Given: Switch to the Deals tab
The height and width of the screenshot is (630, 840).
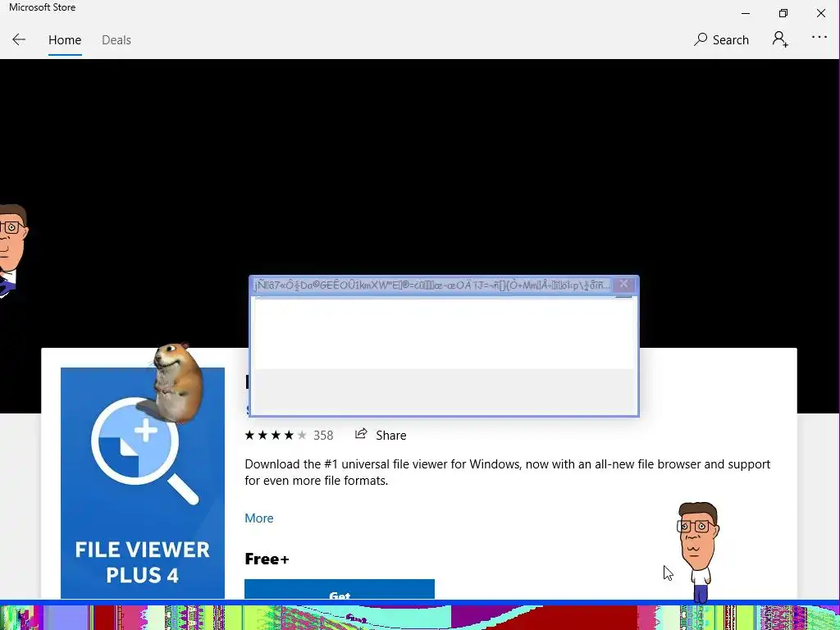Looking at the screenshot, I should [116, 40].
